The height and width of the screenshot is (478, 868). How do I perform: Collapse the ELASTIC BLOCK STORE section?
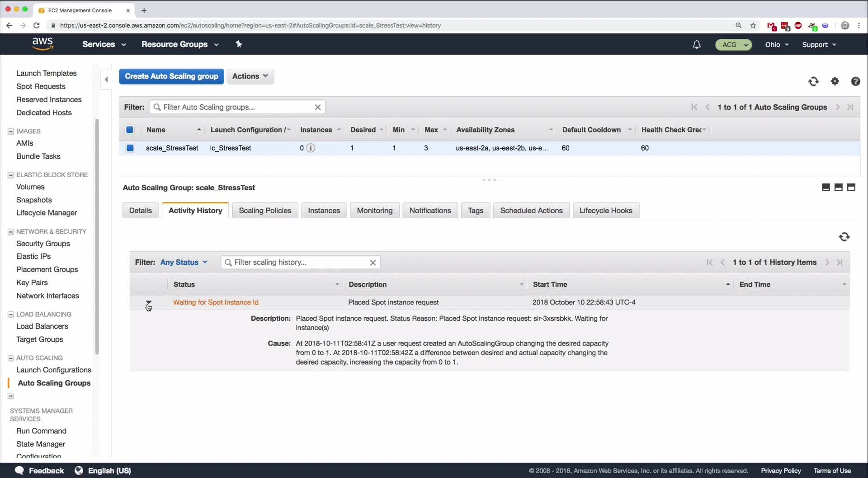[x=11, y=175]
